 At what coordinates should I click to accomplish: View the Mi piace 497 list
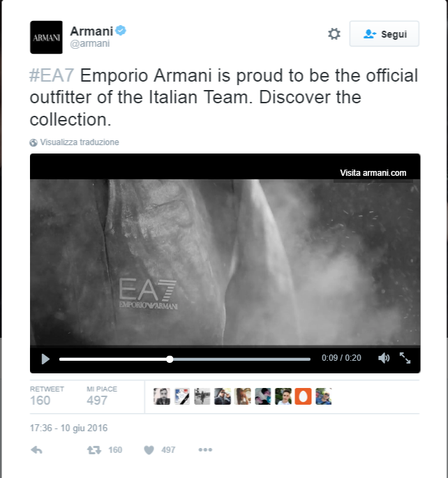101,396
